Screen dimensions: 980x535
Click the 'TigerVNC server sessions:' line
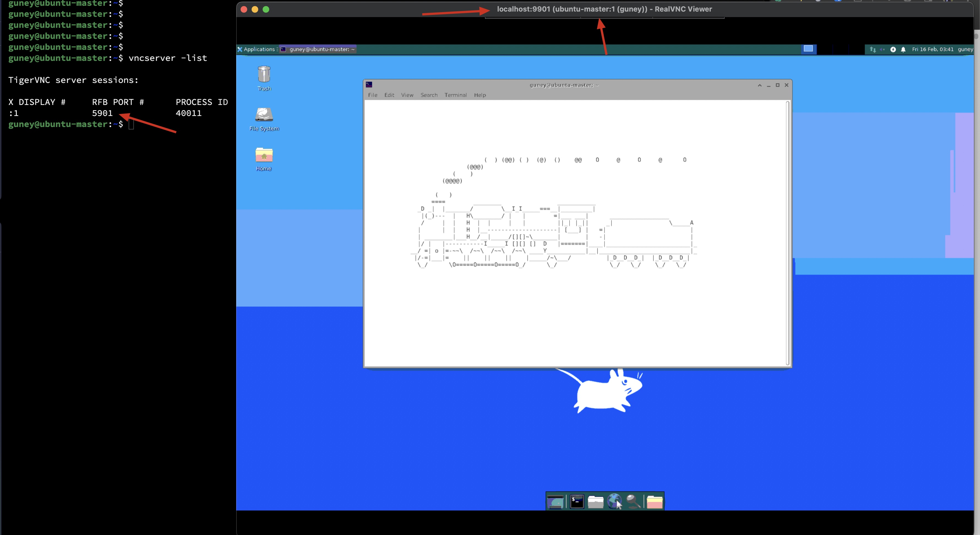(73, 80)
